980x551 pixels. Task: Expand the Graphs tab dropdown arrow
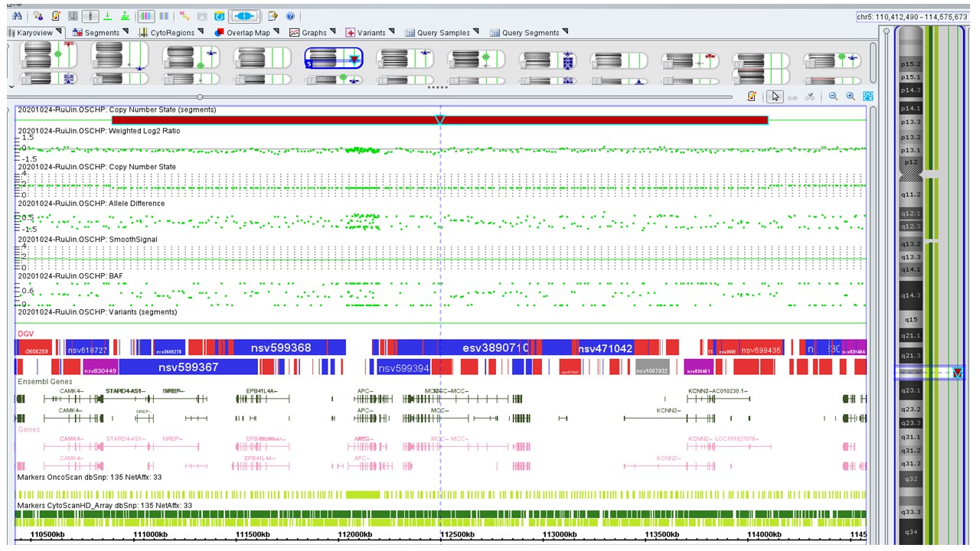pyautogui.click(x=334, y=32)
